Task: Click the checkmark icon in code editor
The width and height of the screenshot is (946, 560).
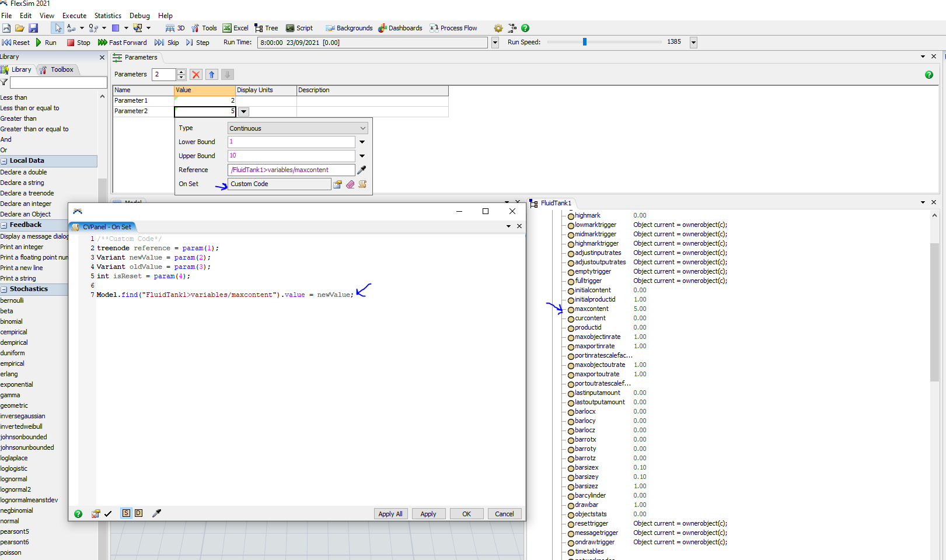Action: [108, 514]
